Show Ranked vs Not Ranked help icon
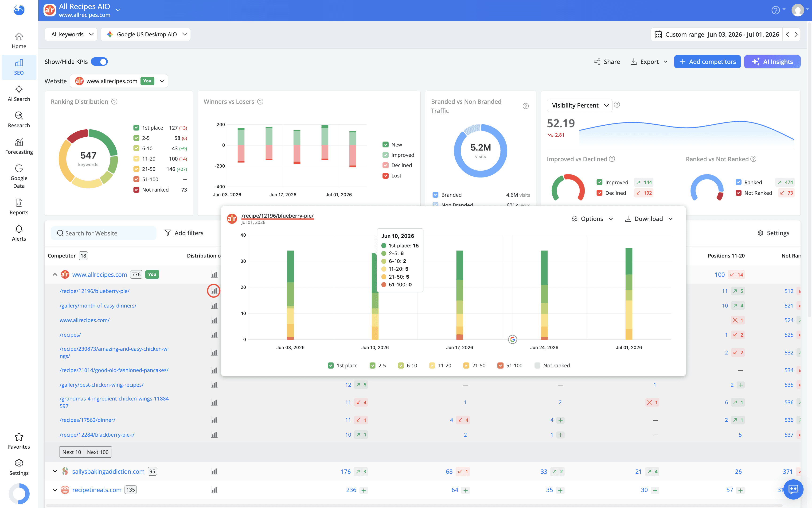The width and height of the screenshot is (812, 508). pos(753,159)
